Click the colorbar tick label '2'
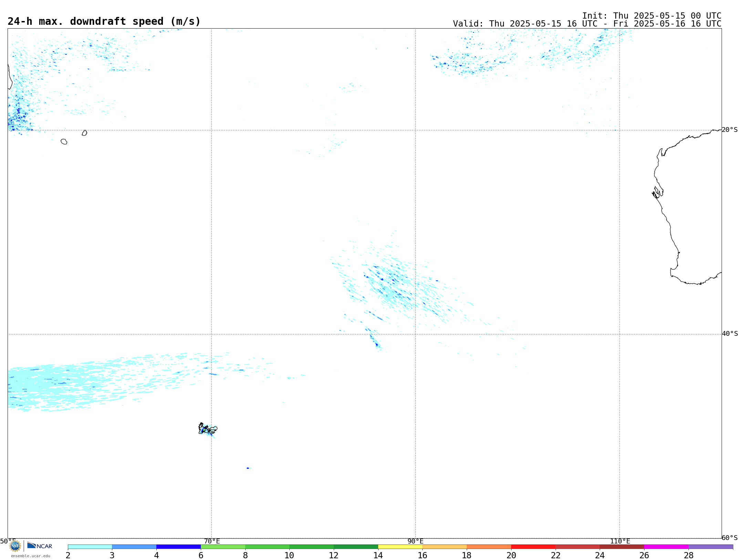 pyautogui.click(x=68, y=556)
